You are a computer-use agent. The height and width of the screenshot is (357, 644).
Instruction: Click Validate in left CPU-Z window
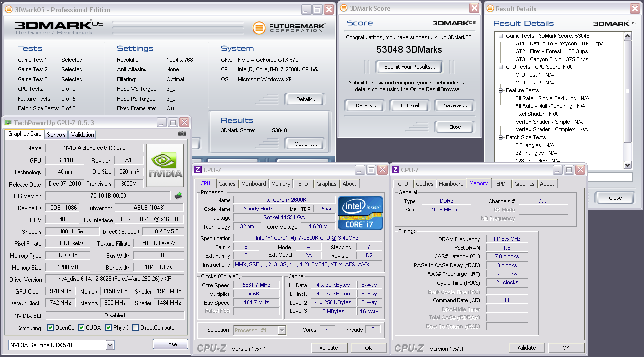tap(329, 348)
